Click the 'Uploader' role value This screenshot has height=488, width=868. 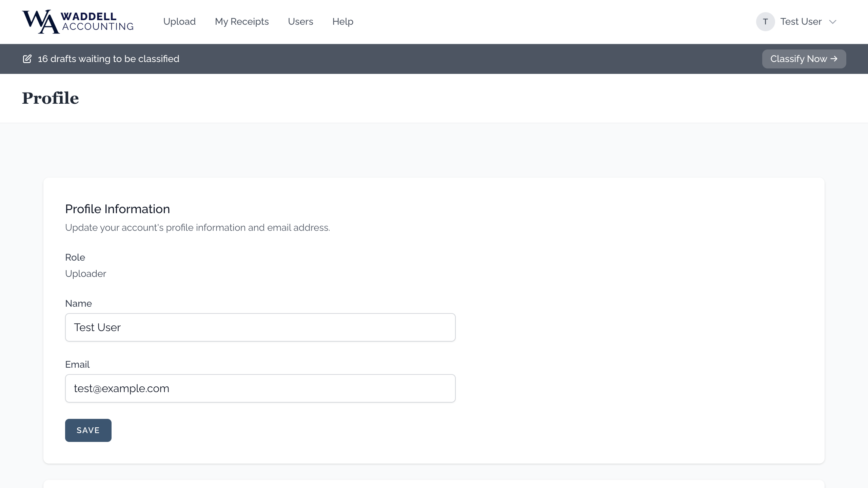[85, 274]
